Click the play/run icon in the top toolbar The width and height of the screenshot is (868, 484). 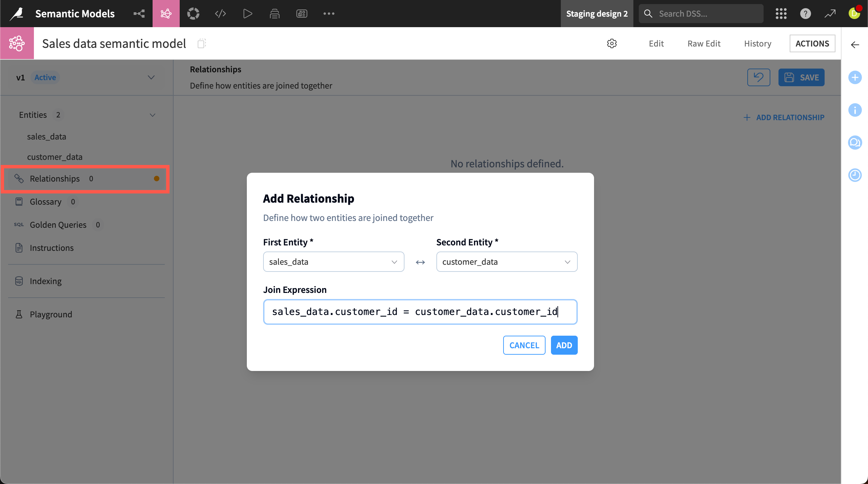coord(247,14)
